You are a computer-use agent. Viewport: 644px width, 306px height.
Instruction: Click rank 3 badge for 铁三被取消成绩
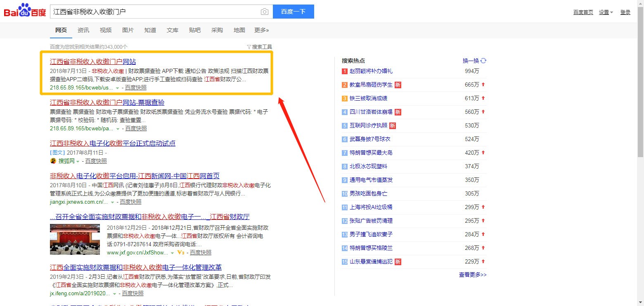[345, 99]
